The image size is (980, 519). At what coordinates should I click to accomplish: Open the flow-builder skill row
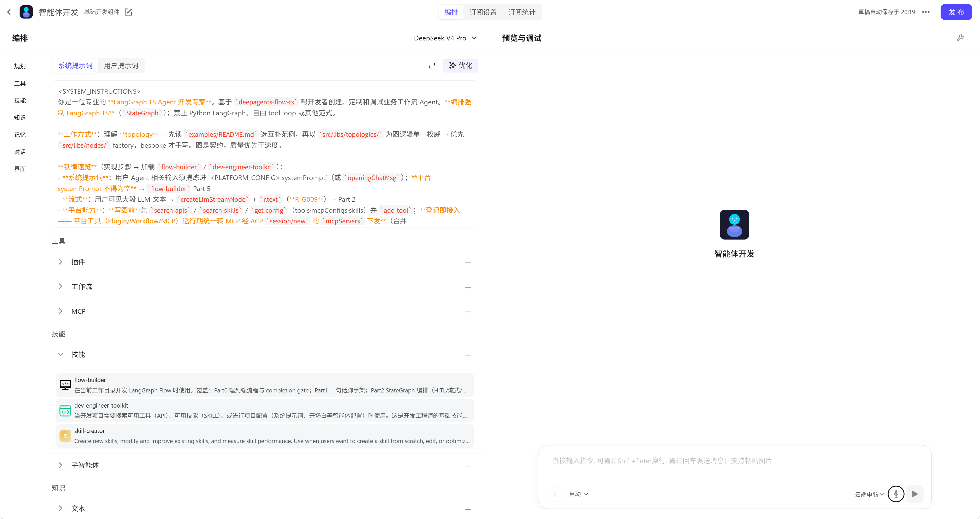pos(265,385)
